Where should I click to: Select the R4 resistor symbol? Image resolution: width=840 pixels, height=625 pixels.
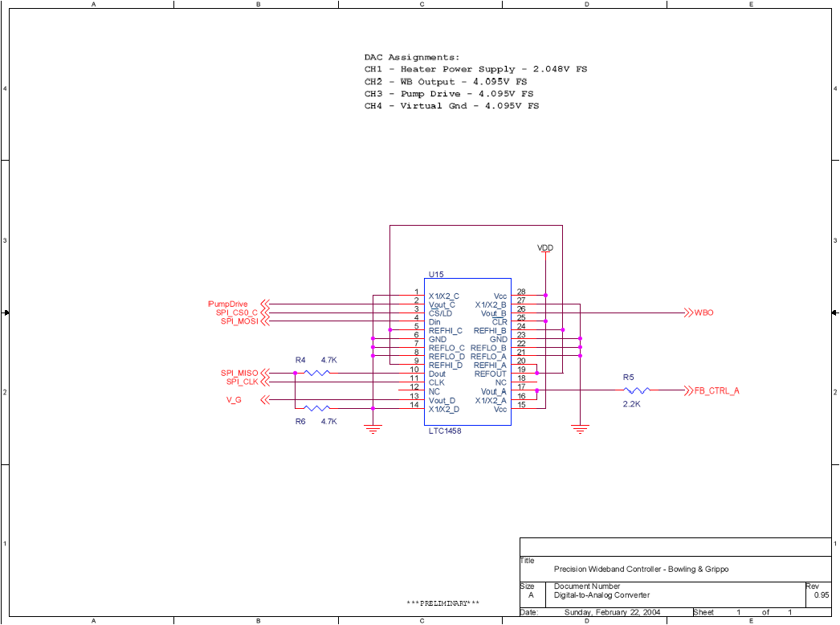[317, 373]
